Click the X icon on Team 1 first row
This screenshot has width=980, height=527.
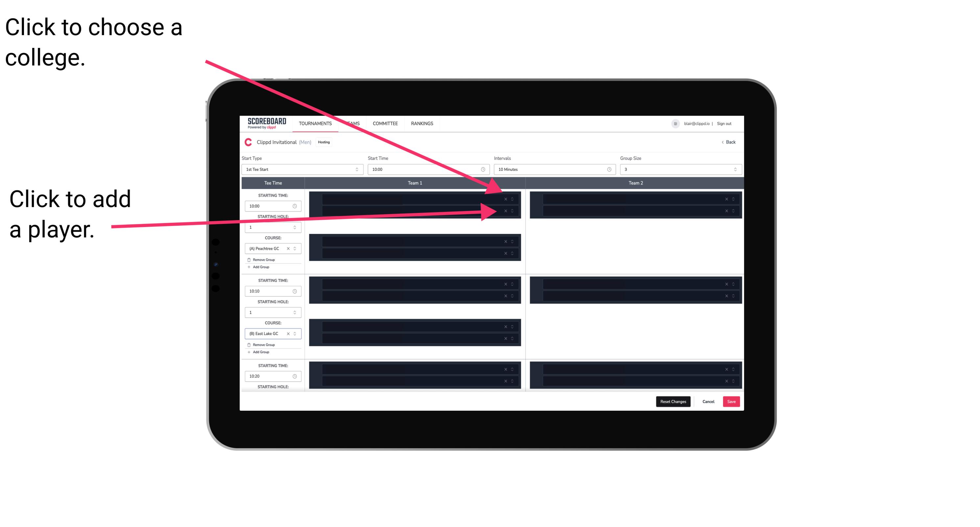point(505,198)
